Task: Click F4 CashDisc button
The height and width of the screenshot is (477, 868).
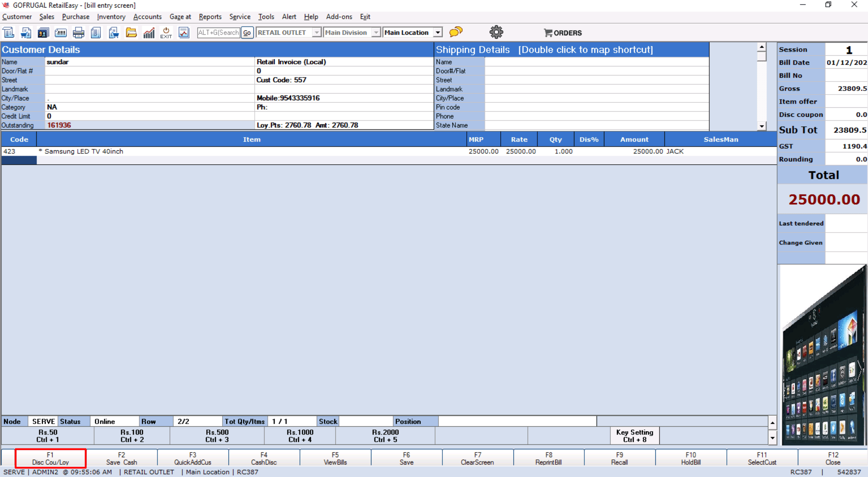Action: (x=264, y=458)
